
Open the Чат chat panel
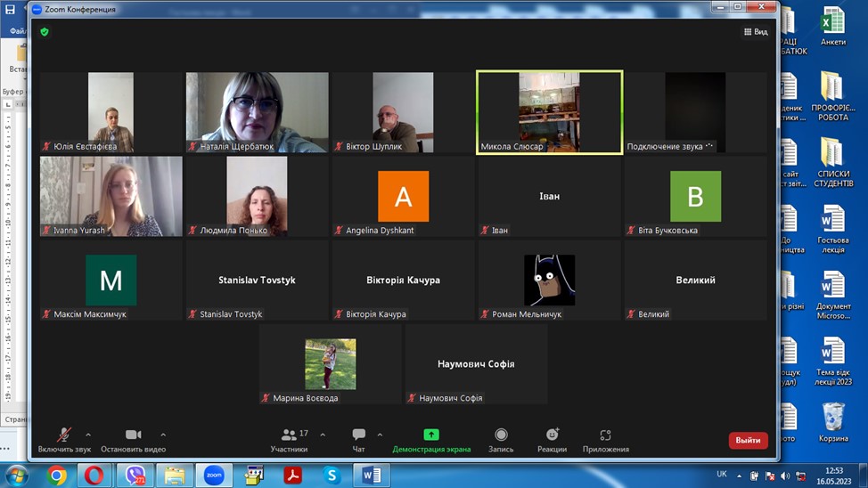[358, 439]
